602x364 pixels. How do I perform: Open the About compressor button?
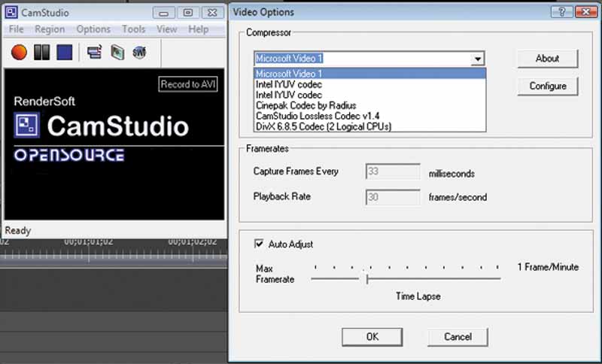click(547, 58)
